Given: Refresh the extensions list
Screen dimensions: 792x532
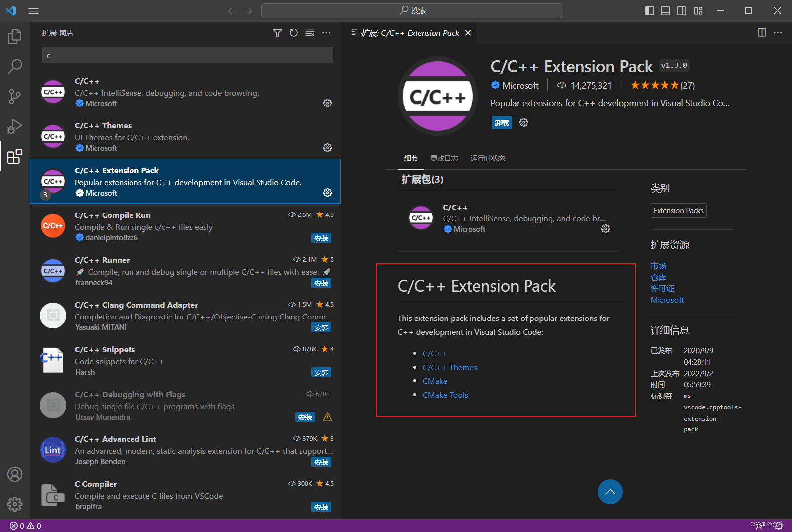Looking at the screenshot, I should (294, 33).
